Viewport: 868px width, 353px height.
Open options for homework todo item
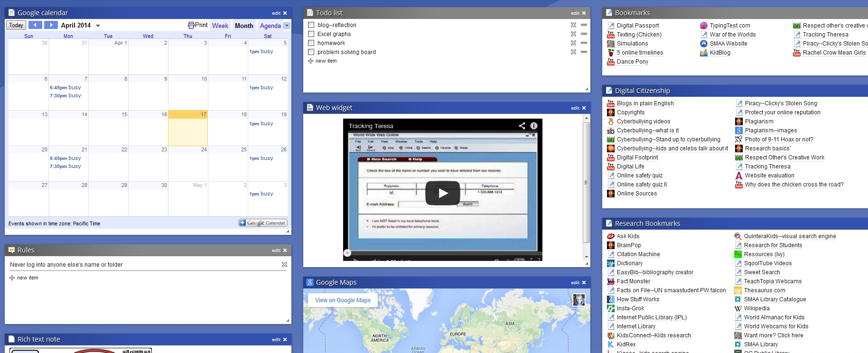[584, 43]
